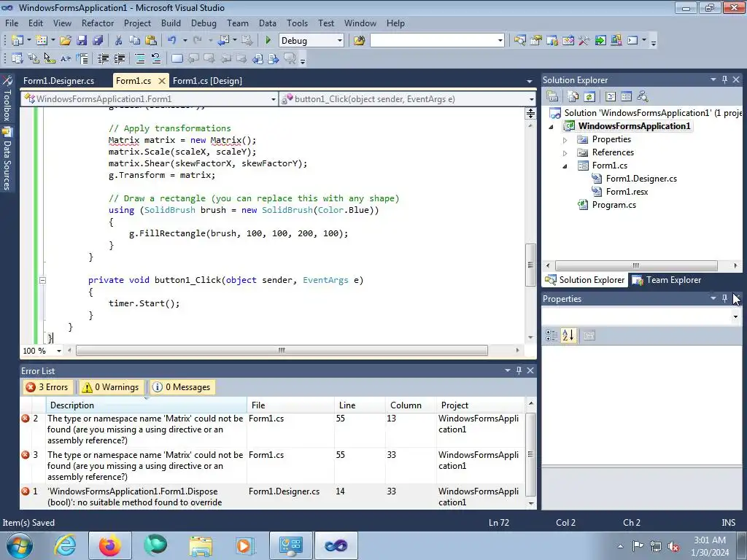The width and height of the screenshot is (747, 560).
Task: Cut selection with the scissors icon
Action: 119,41
